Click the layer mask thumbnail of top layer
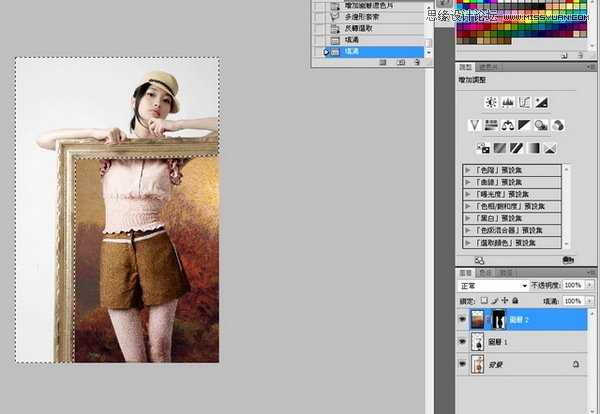600x414 pixels. coord(497,318)
